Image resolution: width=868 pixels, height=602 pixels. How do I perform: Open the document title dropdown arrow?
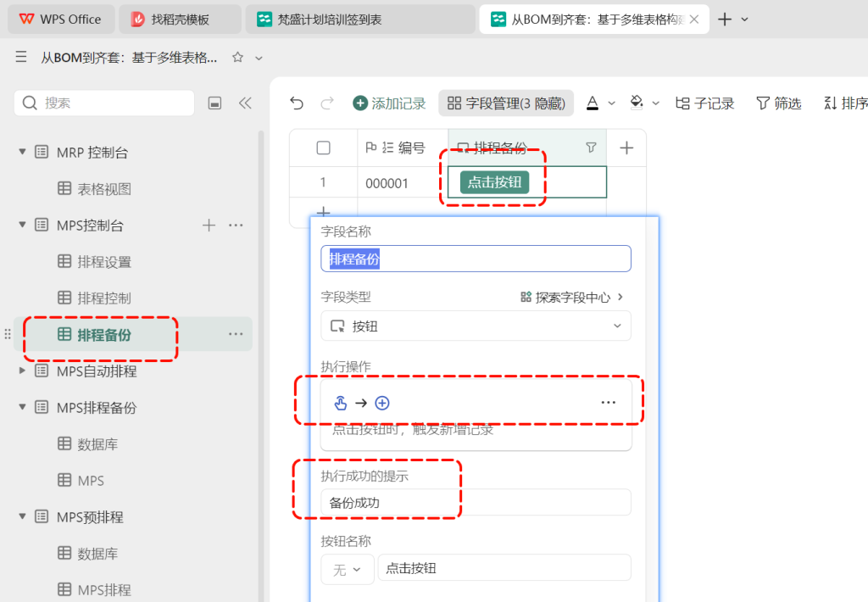pos(259,58)
